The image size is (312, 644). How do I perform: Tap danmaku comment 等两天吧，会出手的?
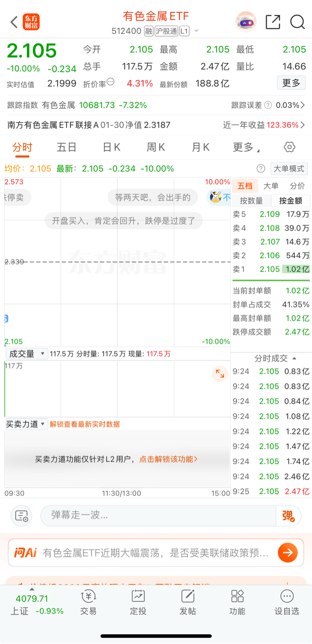153,198
